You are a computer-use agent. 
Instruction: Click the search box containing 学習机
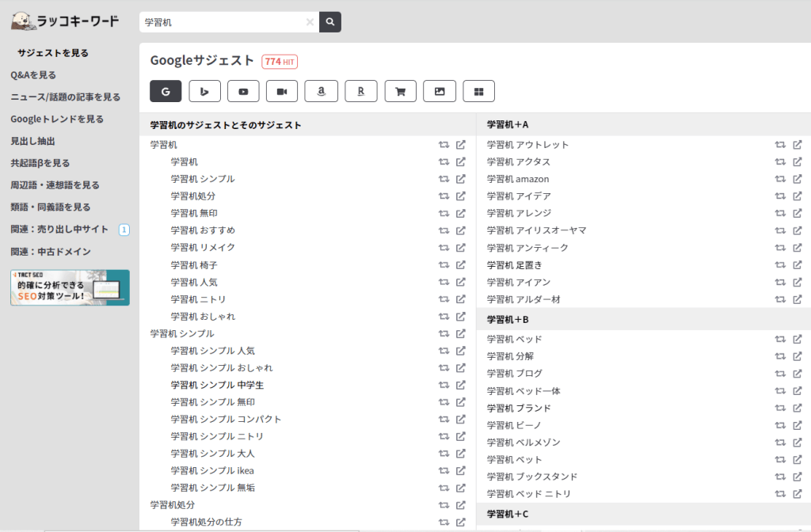pos(222,22)
